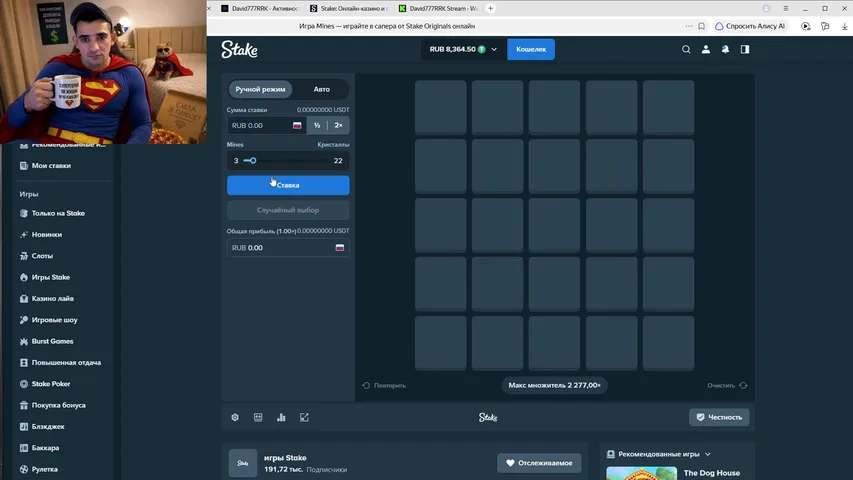The width and height of the screenshot is (853, 480).
Task: Click the Mines count slider handle
Action: (253, 161)
